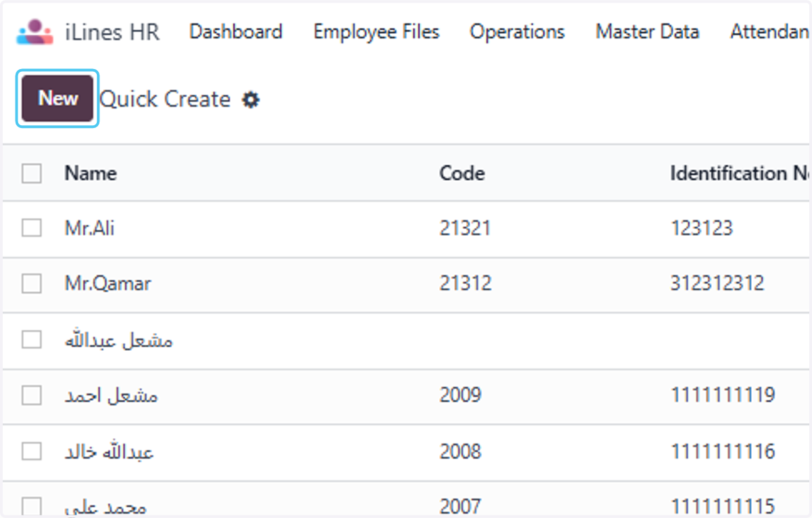Sort by the Code column header

462,173
